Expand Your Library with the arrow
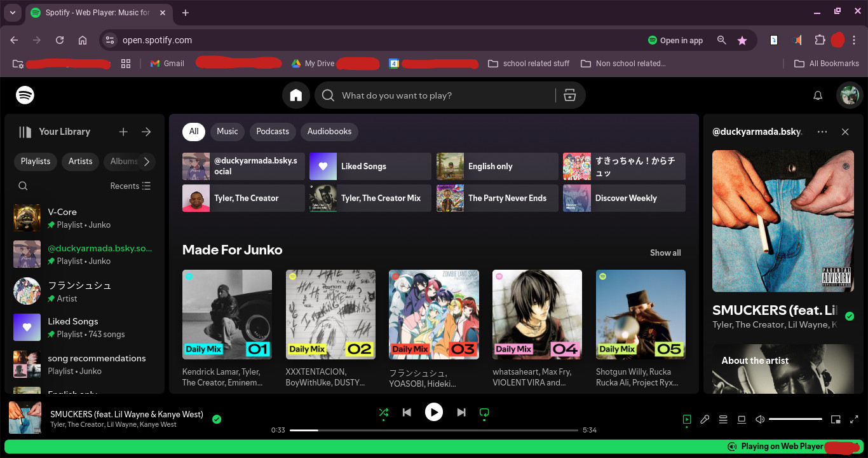The image size is (868, 458). coord(146,132)
